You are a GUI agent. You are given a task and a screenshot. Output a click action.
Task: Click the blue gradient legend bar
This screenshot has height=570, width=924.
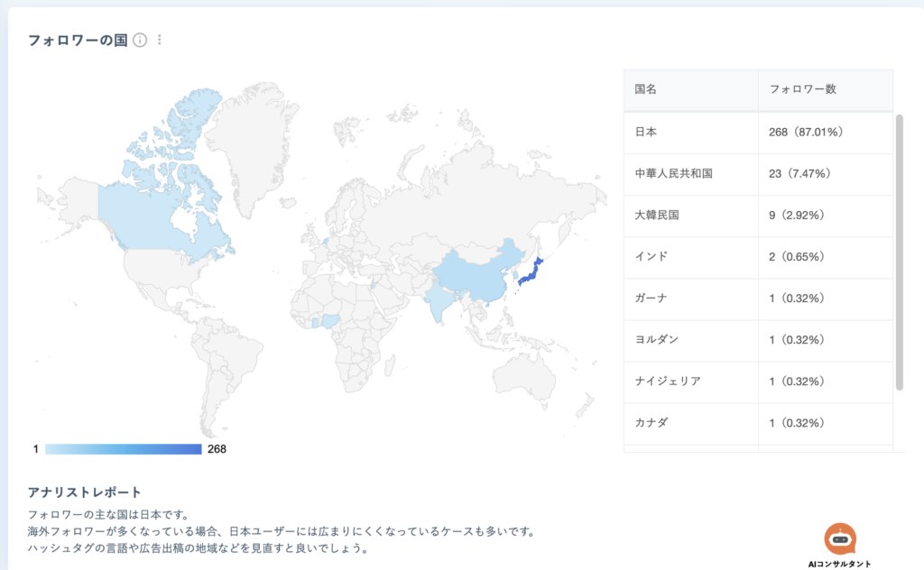point(123,449)
